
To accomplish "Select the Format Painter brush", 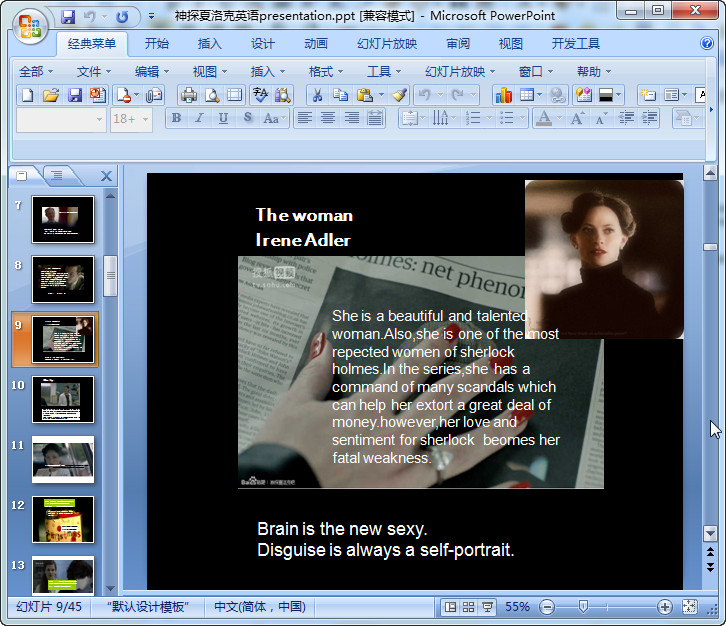I will 399,95.
